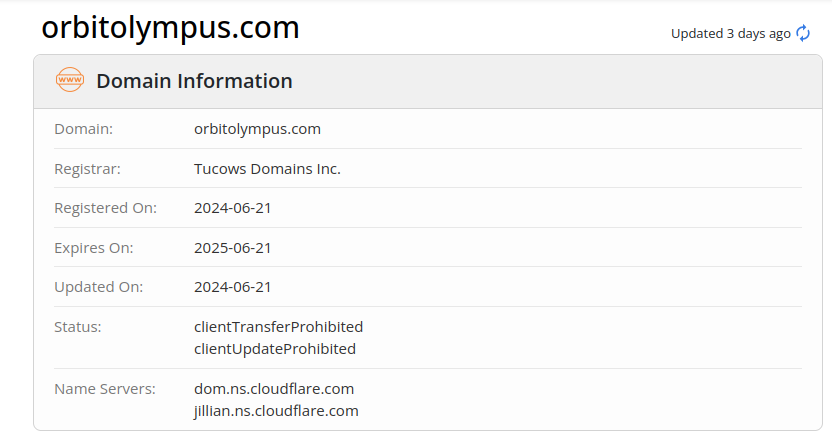Click the Expires On date 2025-06-21

pos(233,248)
